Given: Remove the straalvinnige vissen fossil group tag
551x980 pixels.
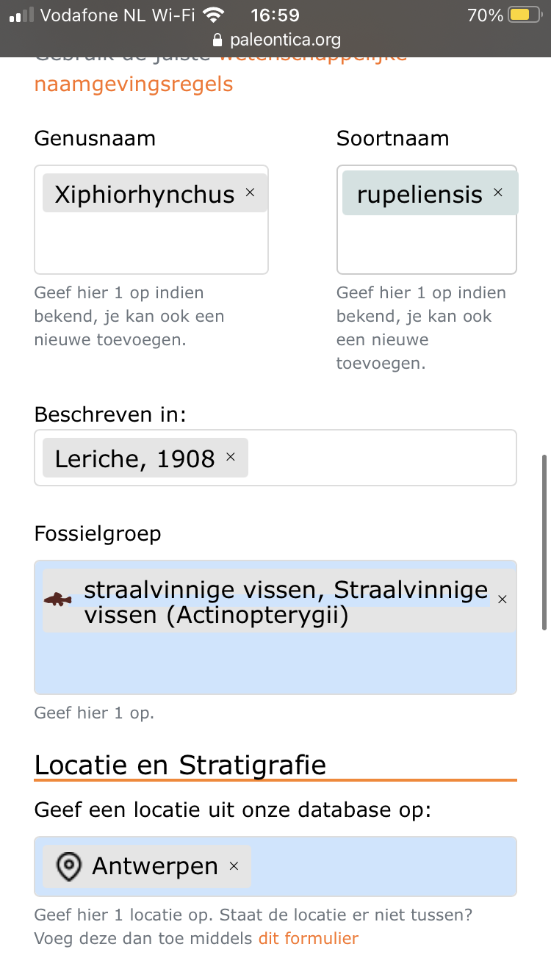Looking at the screenshot, I should coord(503,599).
